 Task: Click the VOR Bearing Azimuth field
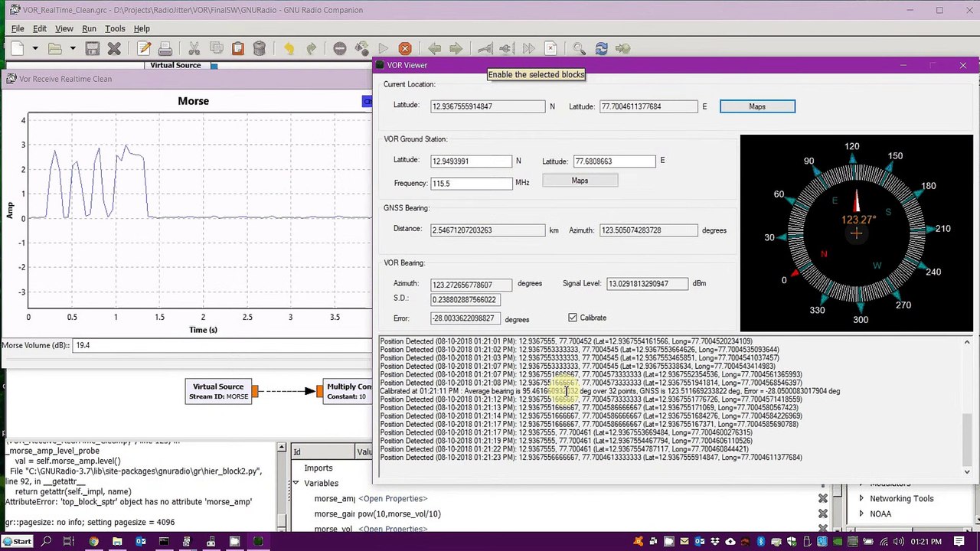471,285
